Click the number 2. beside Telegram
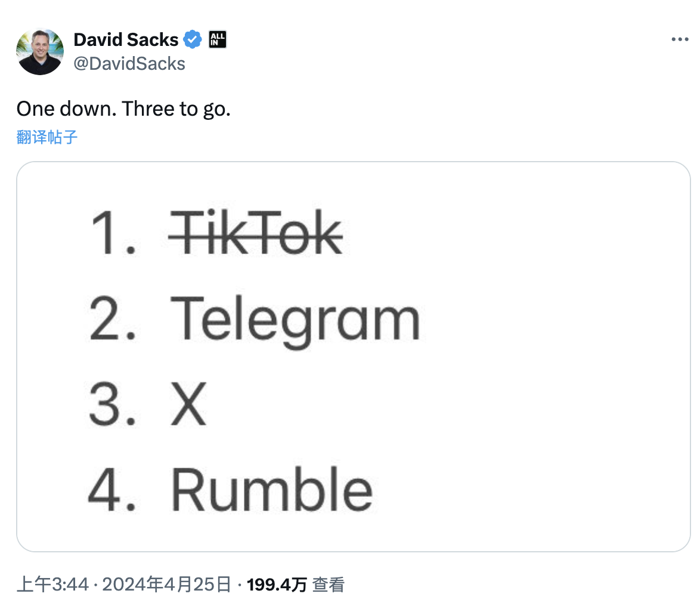This screenshot has height=612, width=700. coord(113,320)
